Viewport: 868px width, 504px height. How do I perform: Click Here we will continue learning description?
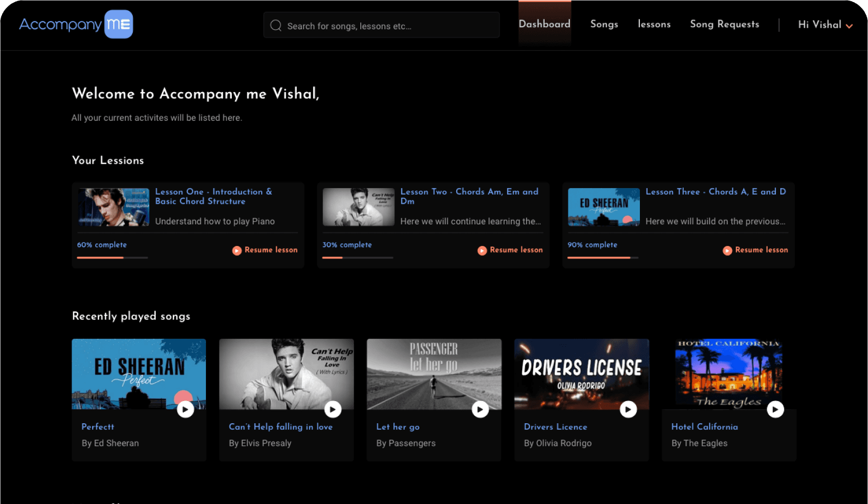pyautogui.click(x=470, y=221)
